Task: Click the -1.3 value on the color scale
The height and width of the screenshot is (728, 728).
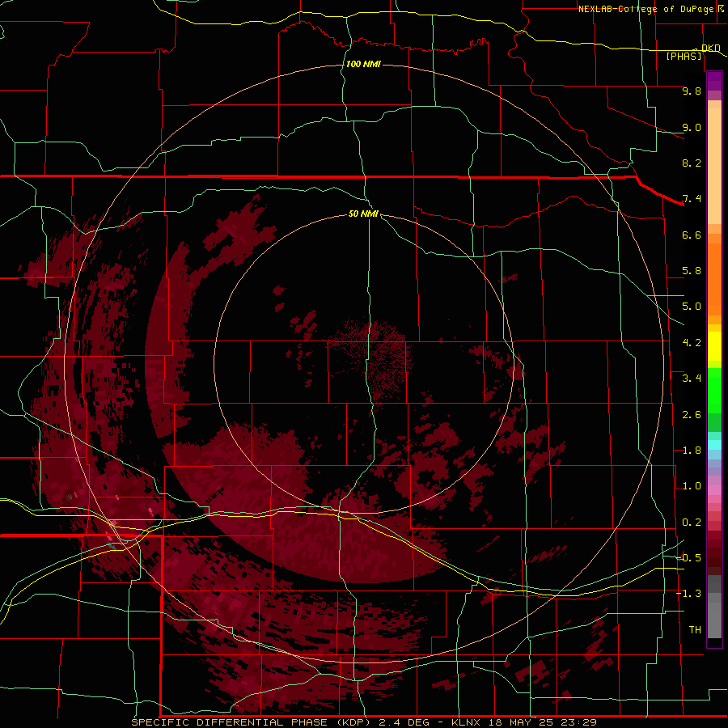Action: coord(689,594)
